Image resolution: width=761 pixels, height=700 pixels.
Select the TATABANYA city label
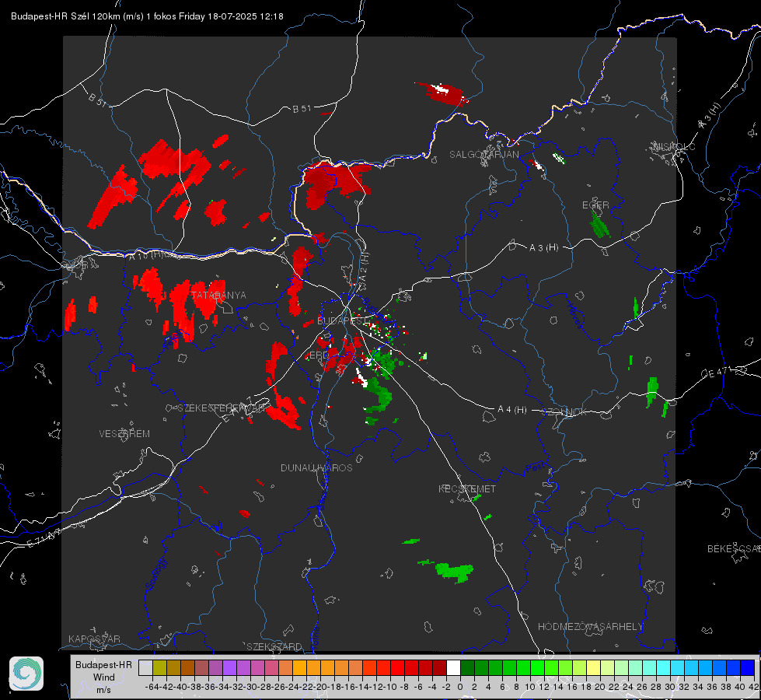point(218,296)
